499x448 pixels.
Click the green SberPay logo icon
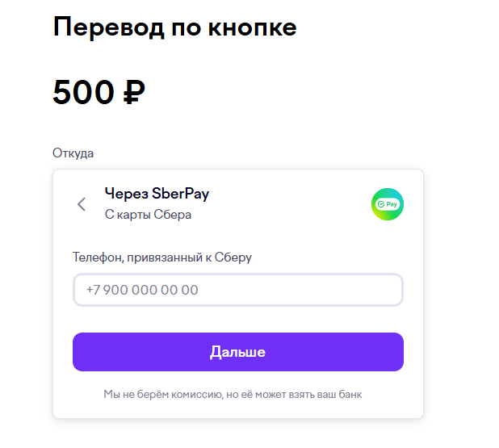click(x=388, y=204)
